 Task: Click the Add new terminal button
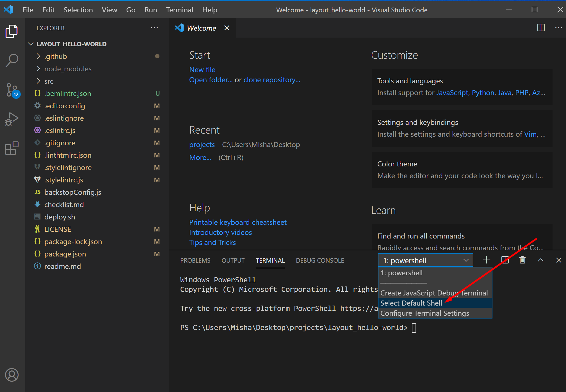pyautogui.click(x=486, y=260)
